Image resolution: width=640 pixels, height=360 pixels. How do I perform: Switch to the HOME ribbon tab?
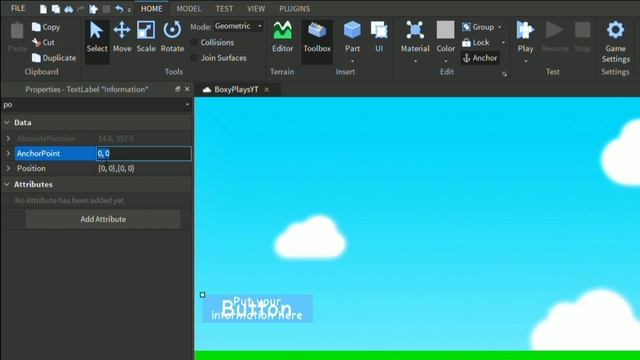tap(151, 8)
